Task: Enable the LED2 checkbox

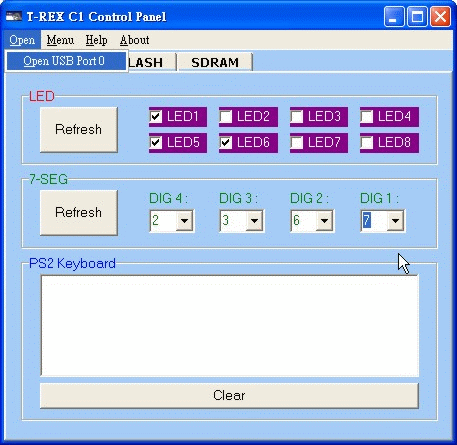Action: coord(226,117)
